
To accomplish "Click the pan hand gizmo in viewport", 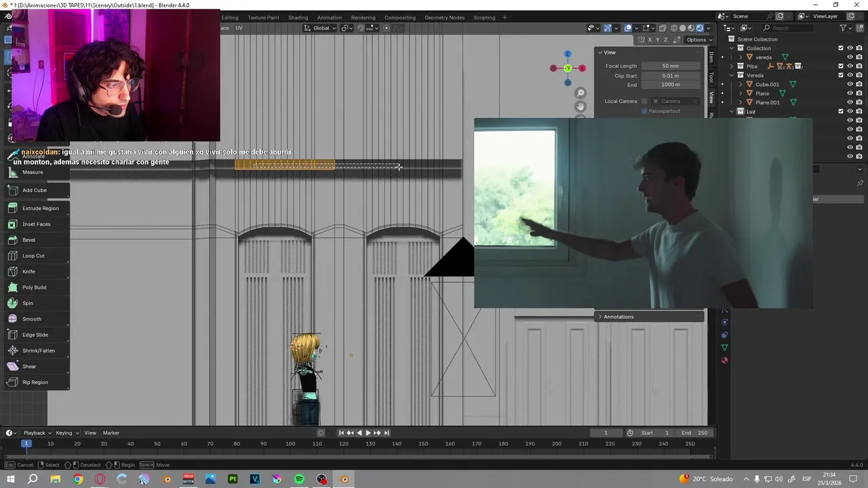I will [580, 106].
